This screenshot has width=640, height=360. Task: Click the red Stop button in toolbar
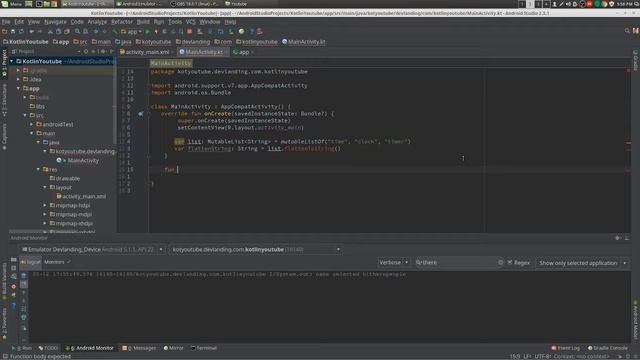click(189, 31)
